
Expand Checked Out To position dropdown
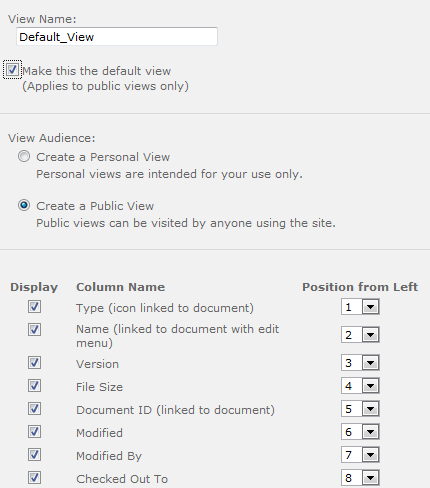pos(360,478)
